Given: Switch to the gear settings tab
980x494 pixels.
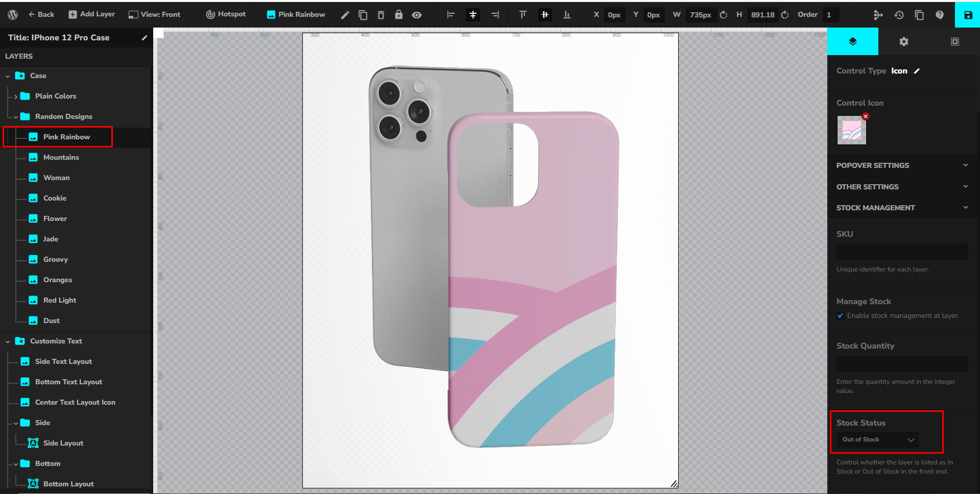Looking at the screenshot, I should click(x=903, y=42).
